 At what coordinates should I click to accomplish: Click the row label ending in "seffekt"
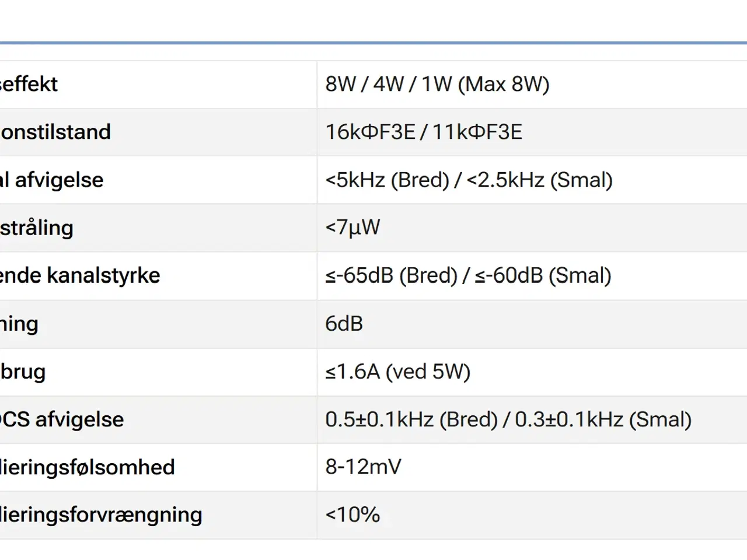[29, 85]
